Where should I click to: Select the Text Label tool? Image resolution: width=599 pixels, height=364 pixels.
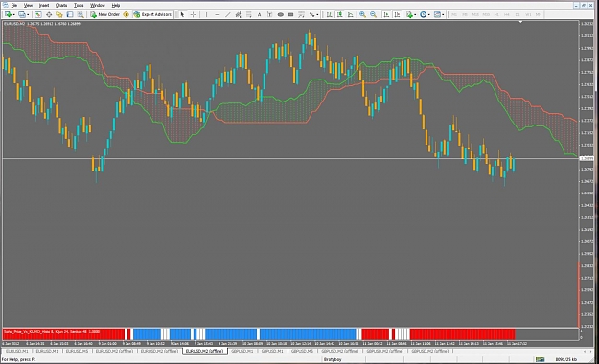pyautogui.click(x=269, y=14)
